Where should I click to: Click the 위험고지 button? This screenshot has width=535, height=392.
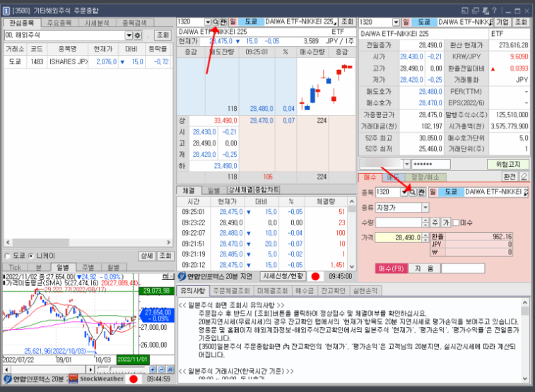[507, 165]
